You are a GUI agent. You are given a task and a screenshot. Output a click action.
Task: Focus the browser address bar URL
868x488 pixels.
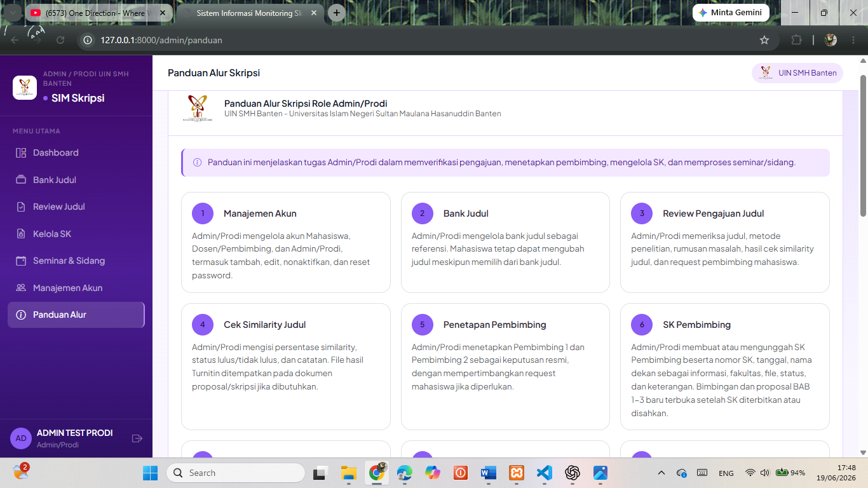(161, 40)
